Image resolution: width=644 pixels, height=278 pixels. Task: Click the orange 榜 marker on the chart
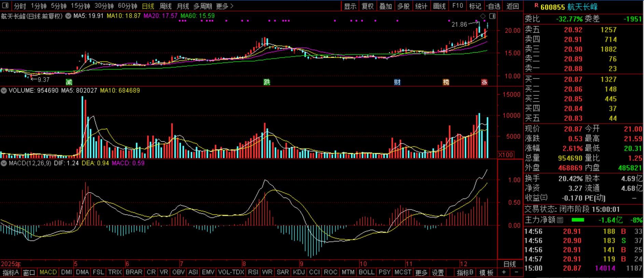[x=446, y=82]
